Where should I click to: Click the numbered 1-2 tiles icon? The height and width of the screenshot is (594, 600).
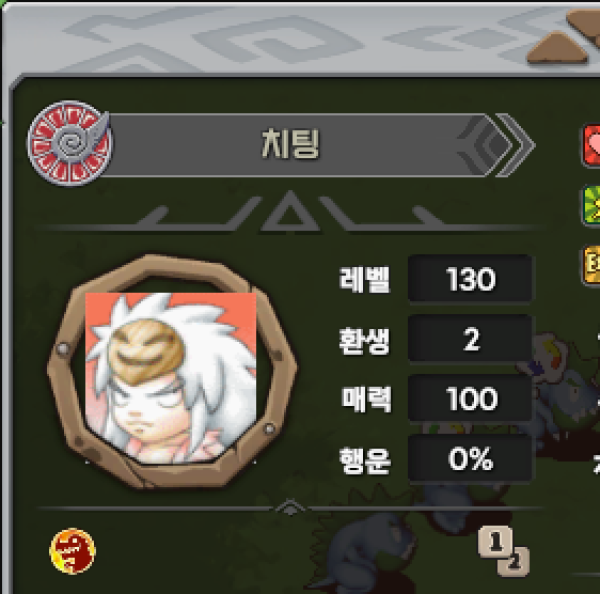[x=504, y=551]
